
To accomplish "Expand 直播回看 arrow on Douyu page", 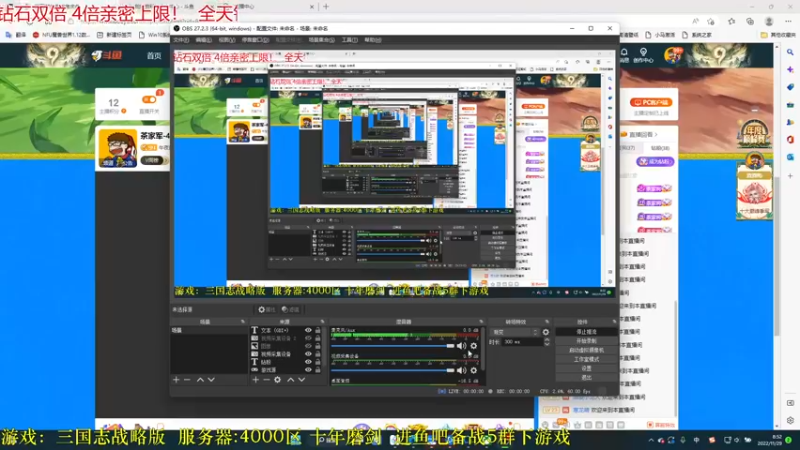I will [x=656, y=134].
